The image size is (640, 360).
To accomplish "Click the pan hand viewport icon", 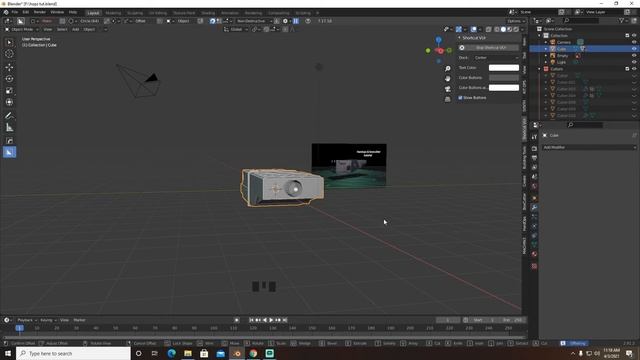I will point(448,78).
